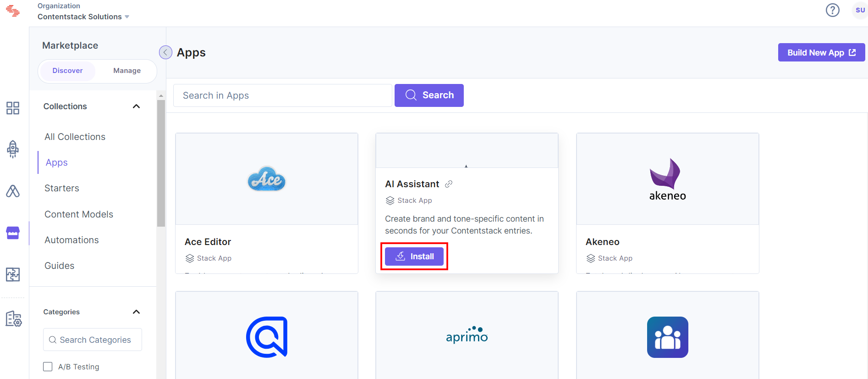Tick the A/B Testing category checkbox
The width and height of the screenshot is (868, 379).
pos(48,367)
